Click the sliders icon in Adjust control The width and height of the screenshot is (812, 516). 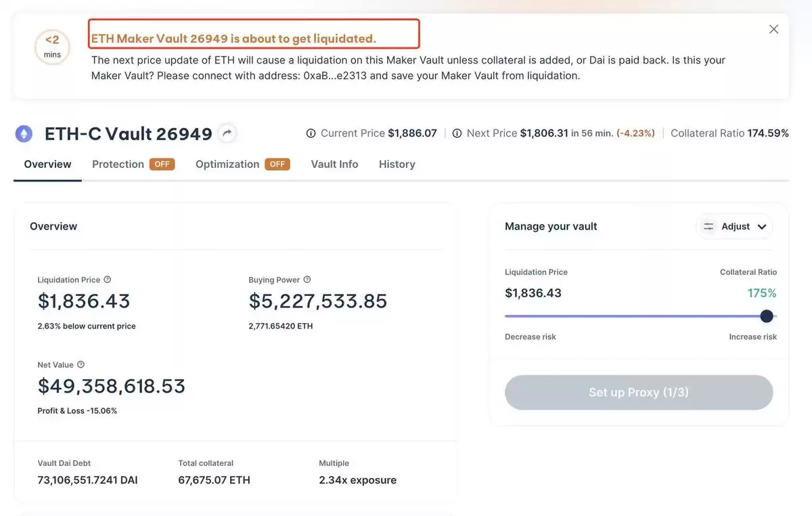click(708, 227)
